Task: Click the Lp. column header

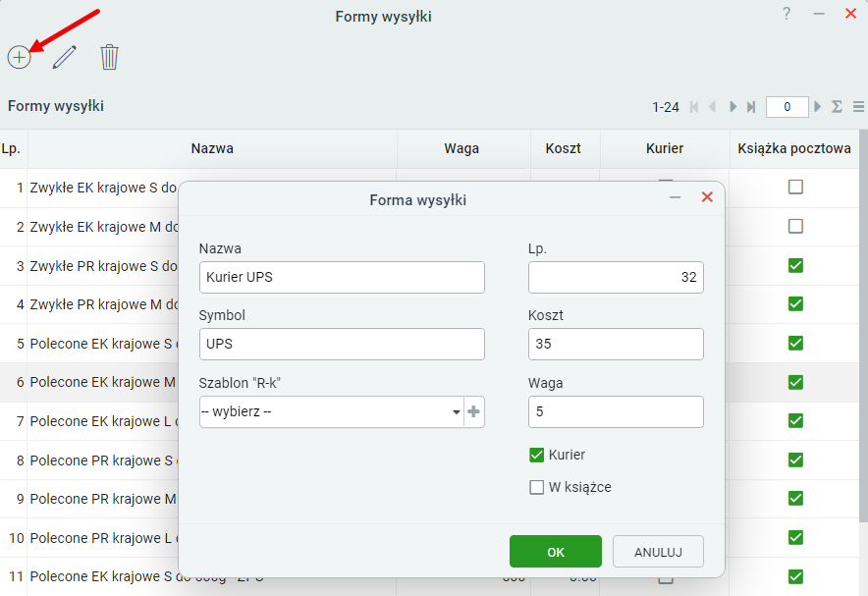Action: [12, 148]
